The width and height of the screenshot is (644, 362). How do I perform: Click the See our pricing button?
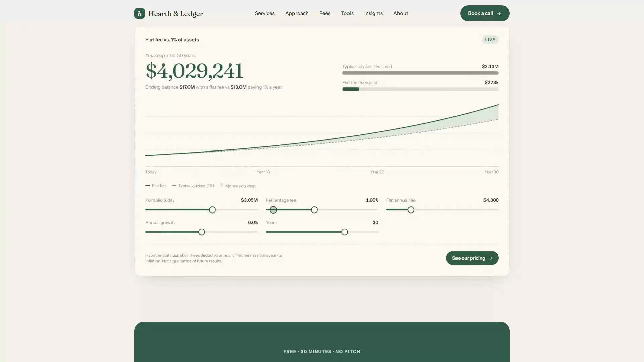tap(472, 258)
